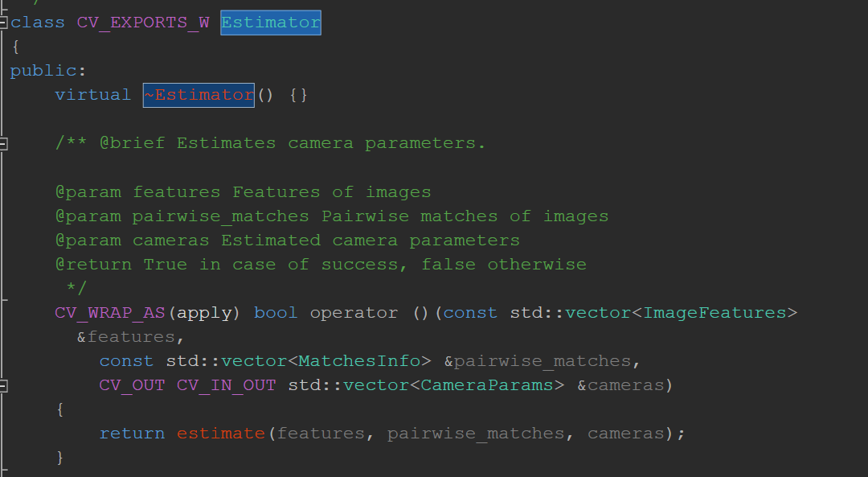Click the highlighted ~Estimator destructor name
The image size is (868, 477).
tap(198, 95)
